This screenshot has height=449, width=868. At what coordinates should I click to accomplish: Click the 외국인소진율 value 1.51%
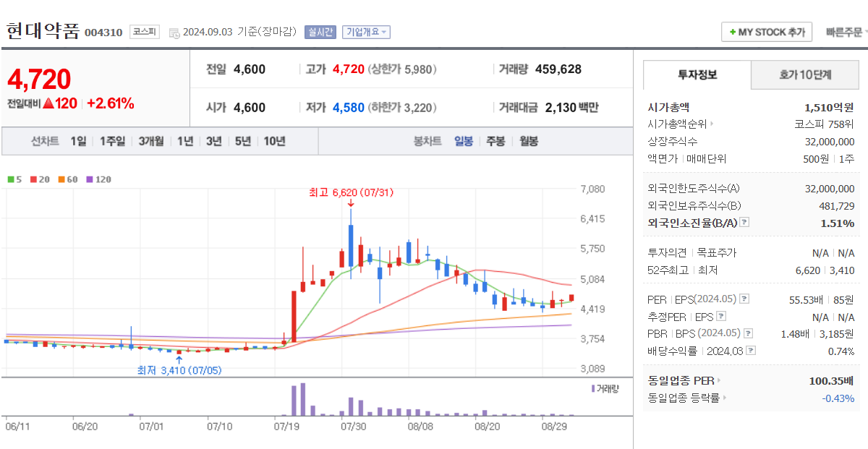[838, 223]
